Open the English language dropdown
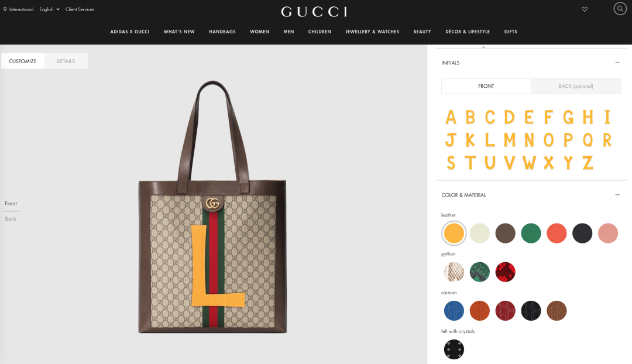The width and height of the screenshot is (632, 364). point(49,9)
